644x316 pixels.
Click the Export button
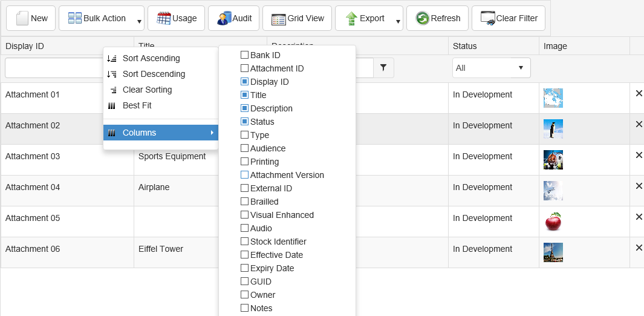tap(365, 18)
